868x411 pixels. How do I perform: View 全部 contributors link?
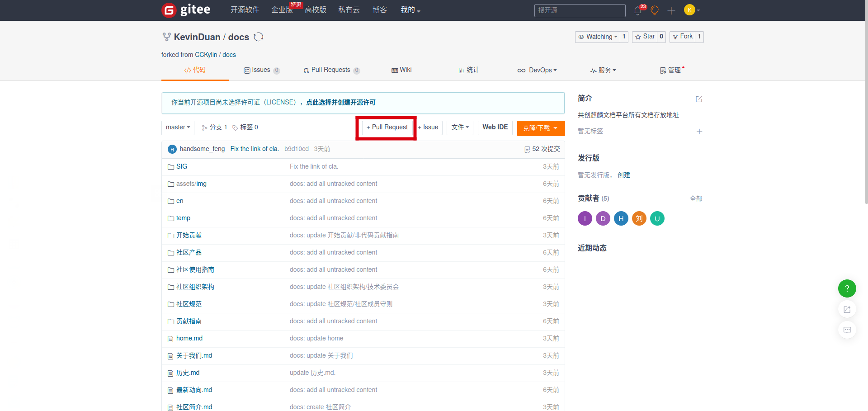696,199
